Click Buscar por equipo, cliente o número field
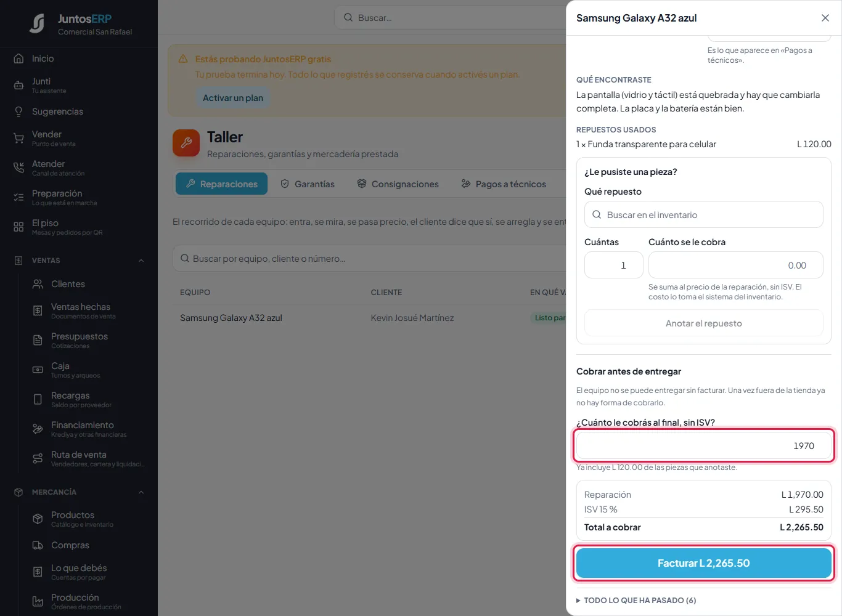The image size is (842, 616). pyautogui.click(x=370, y=258)
